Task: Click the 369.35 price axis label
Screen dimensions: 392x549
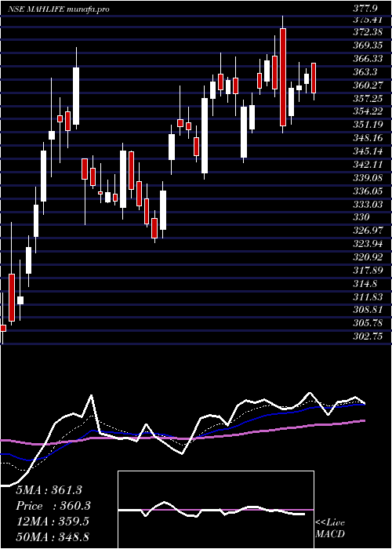Action: [368, 45]
